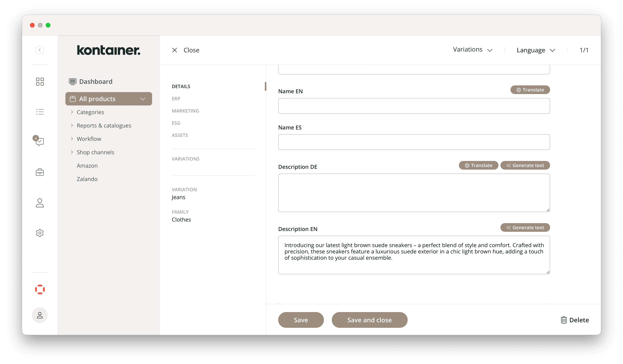Click inside the empty Name ES field
The width and height of the screenshot is (623, 364).
pyautogui.click(x=414, y=142)
